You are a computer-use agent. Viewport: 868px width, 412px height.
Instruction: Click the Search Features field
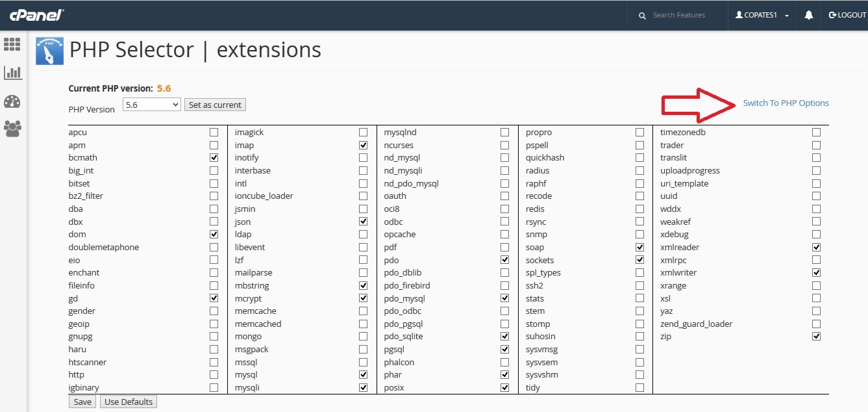(678, 15)
